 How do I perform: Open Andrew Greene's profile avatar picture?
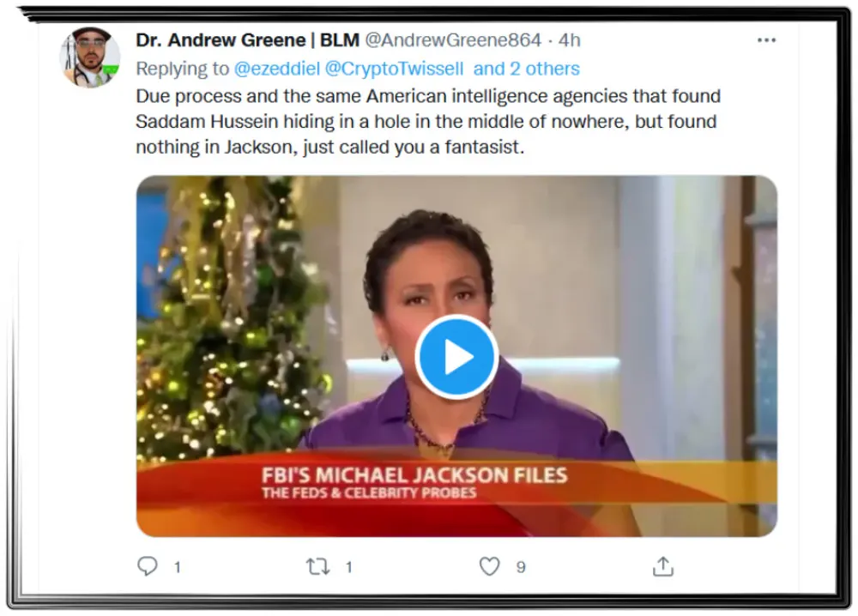coord(90,57)
